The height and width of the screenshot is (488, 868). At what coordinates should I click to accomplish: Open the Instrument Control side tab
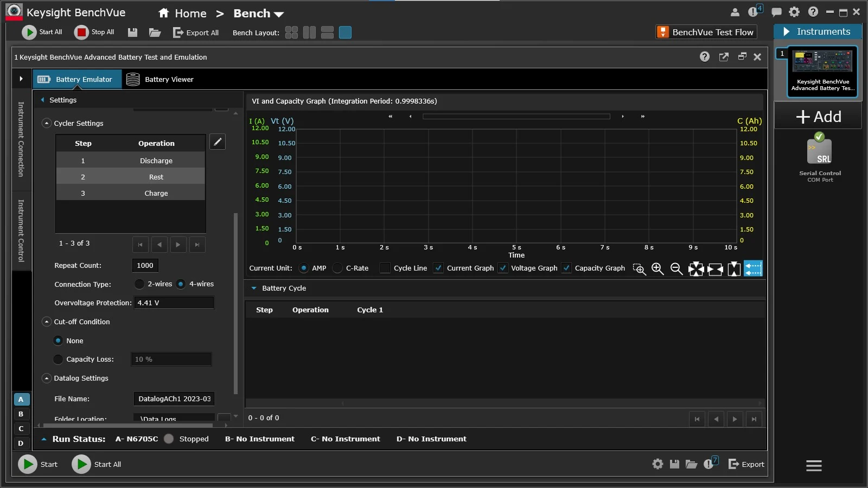tap(21, 231)
